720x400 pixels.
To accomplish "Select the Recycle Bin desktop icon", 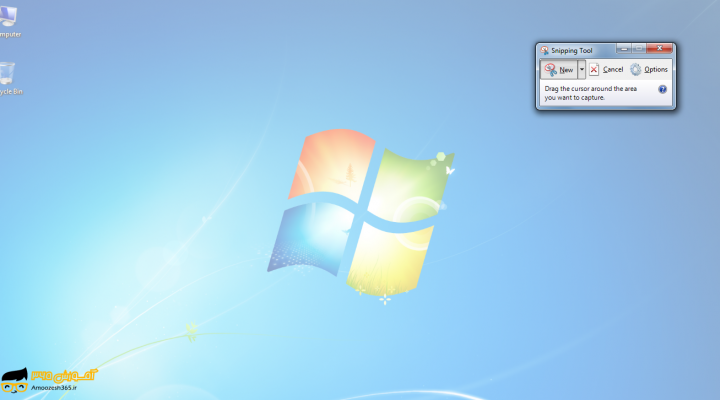I will click(x=10, y=79).
